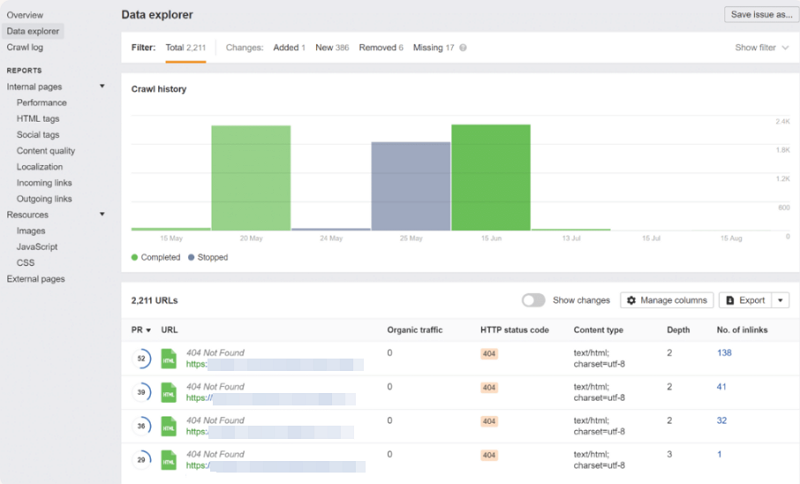The width and height of the screenshot is (800, 484).
Task: Toggle the Completed legend series
Action: (156, 257)
